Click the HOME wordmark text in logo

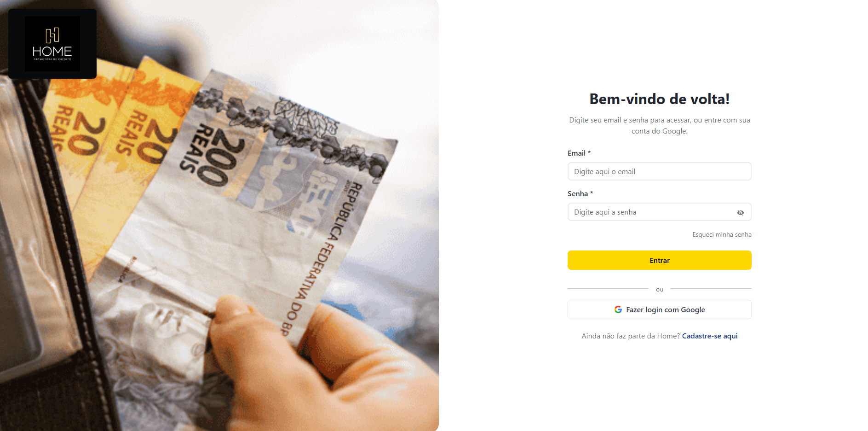point(52,51)
